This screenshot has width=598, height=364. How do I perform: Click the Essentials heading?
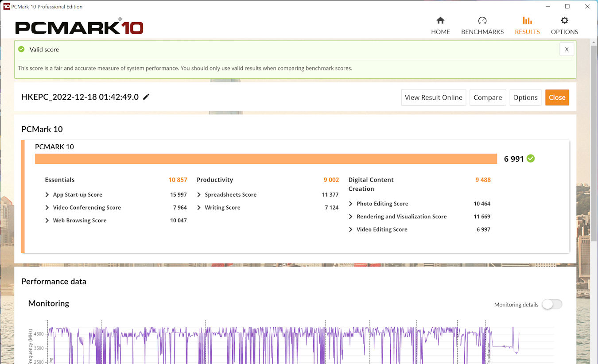[60, 180]
